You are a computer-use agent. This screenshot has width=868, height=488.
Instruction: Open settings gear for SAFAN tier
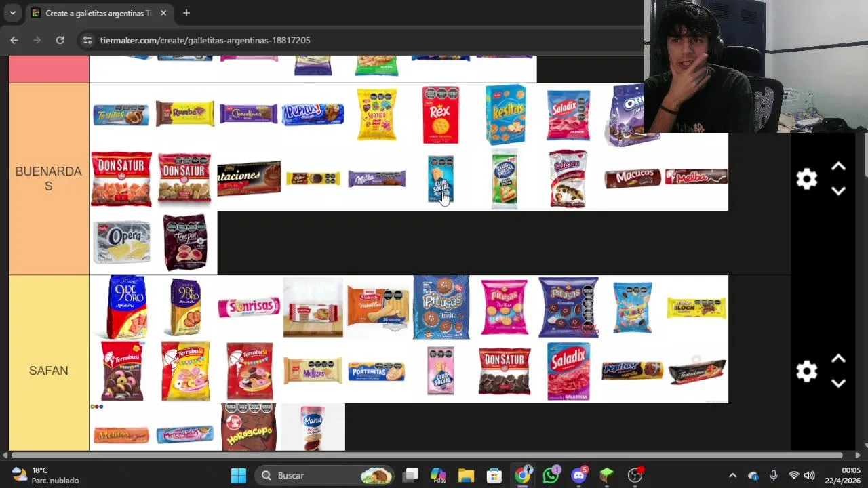click(807, 371)
